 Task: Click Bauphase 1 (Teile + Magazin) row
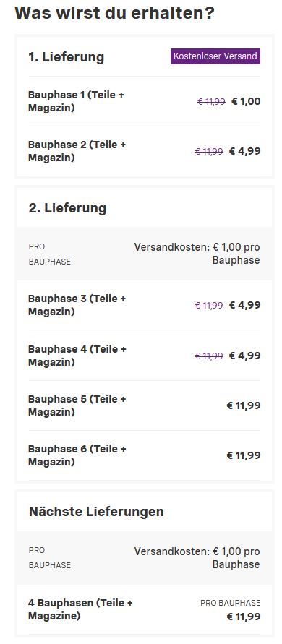[x=145, y=101]
